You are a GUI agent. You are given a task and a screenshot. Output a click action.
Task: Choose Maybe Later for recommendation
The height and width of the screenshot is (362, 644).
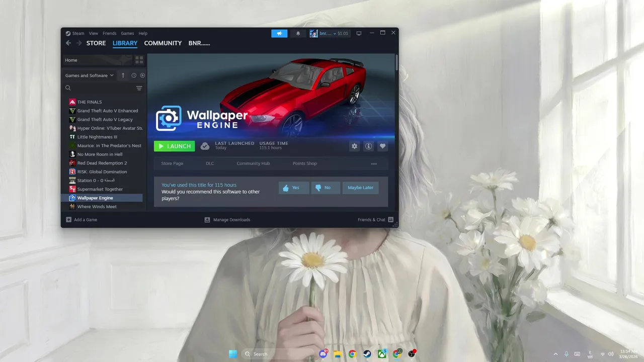click(361, 188)
